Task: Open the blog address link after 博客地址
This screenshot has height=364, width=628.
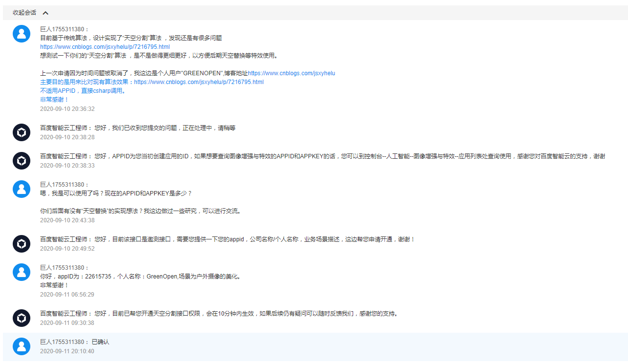Action: (x=292, y=73)
